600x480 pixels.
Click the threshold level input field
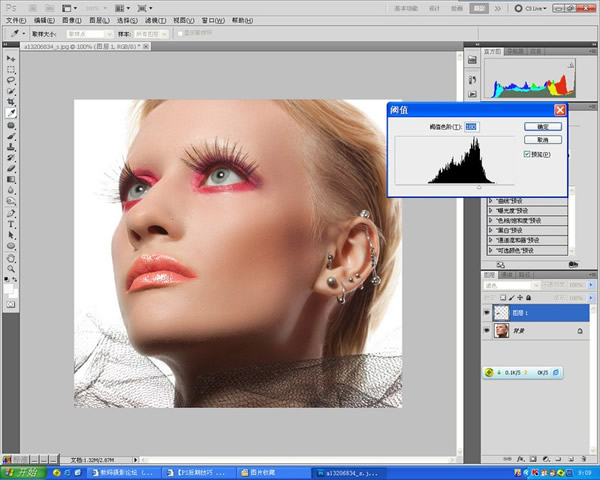pos(472,127)
